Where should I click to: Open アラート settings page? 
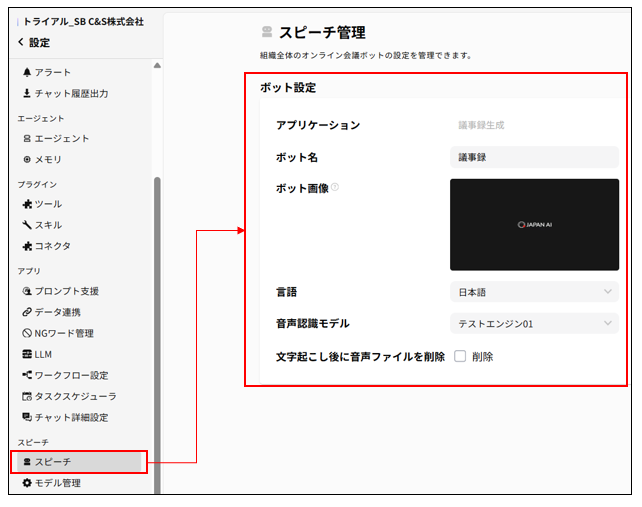pyautogui.click(x=53, y=72)
